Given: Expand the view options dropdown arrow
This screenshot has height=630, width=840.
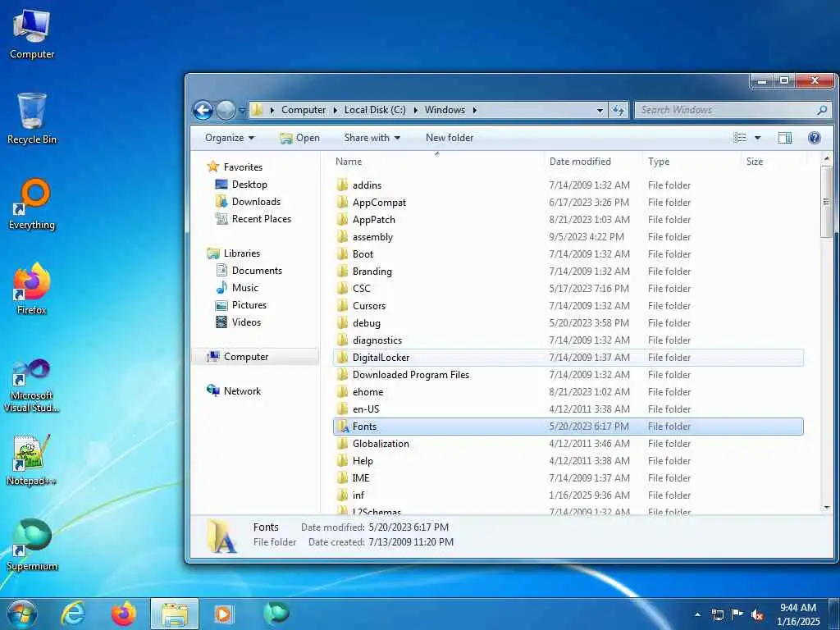Looking at the screenshot, I should tap(757, 138).
